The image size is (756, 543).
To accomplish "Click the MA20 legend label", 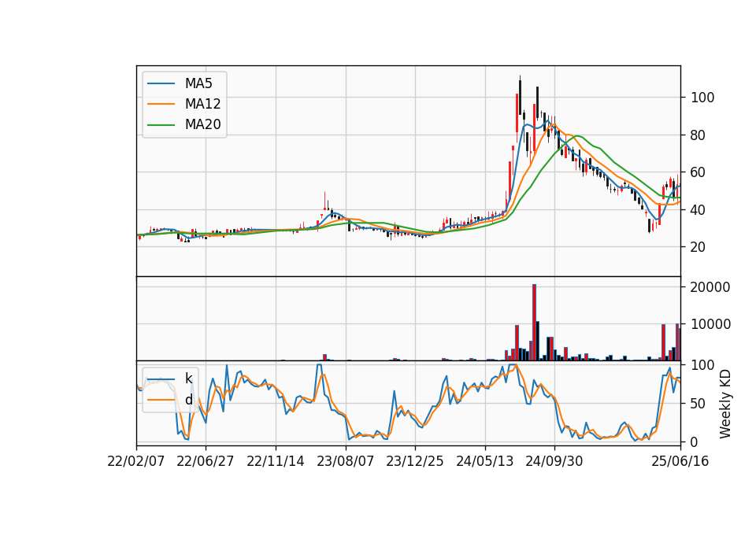I will [x=202, y=124].
